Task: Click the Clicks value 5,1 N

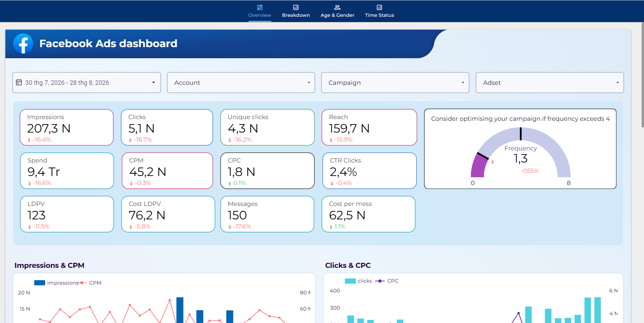Action: click(141, 129)
